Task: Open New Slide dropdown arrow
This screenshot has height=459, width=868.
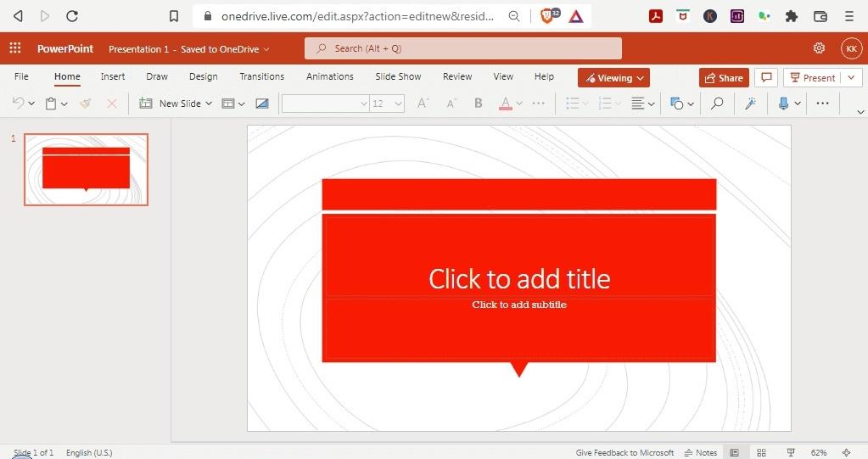Action: click(x=209, y=103)
